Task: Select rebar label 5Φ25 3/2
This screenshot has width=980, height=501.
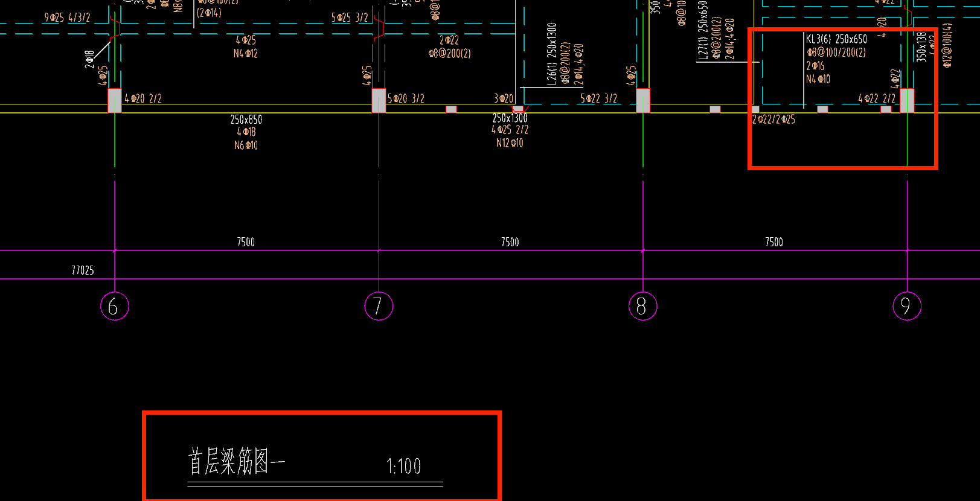Action: click(350, 18)
